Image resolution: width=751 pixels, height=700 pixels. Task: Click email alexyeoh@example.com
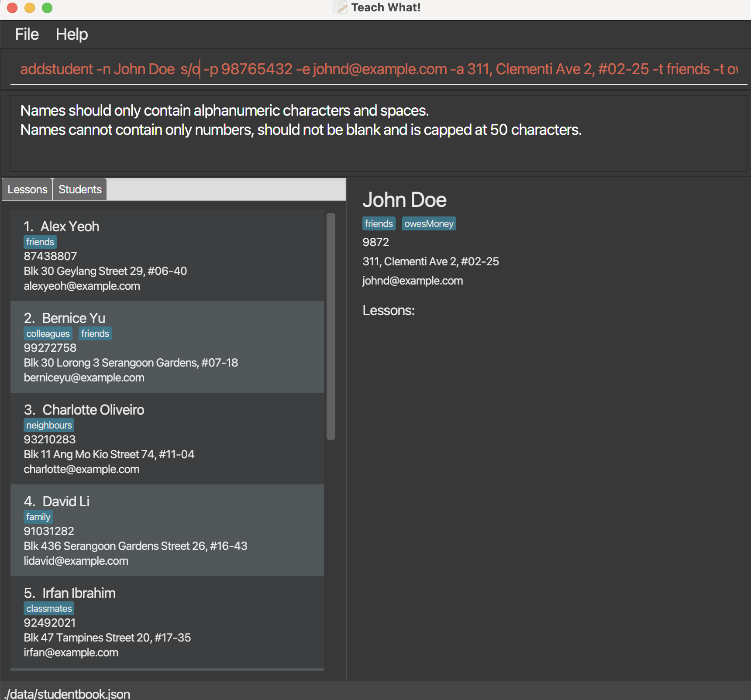point(82,286)
